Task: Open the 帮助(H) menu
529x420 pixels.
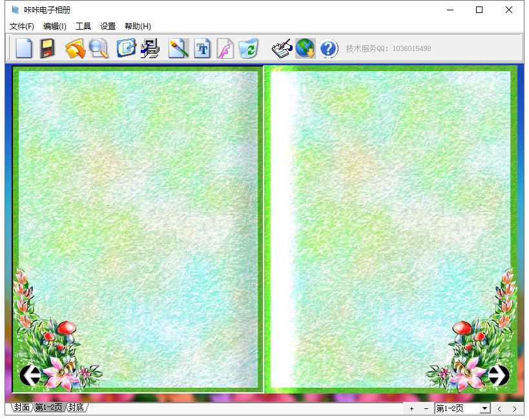Action: click(x=138, y=26)
